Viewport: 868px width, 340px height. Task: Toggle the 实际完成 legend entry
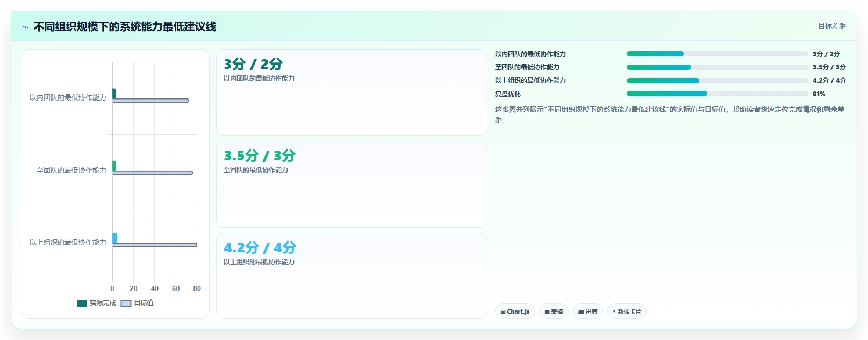(96, 303)
